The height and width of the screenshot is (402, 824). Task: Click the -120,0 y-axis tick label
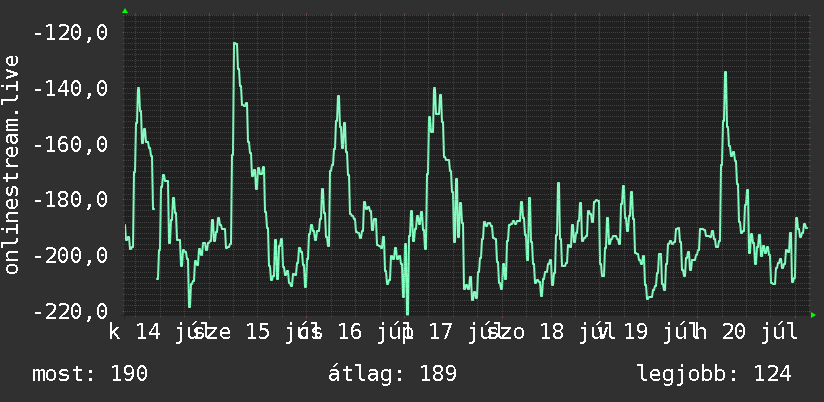70,33
